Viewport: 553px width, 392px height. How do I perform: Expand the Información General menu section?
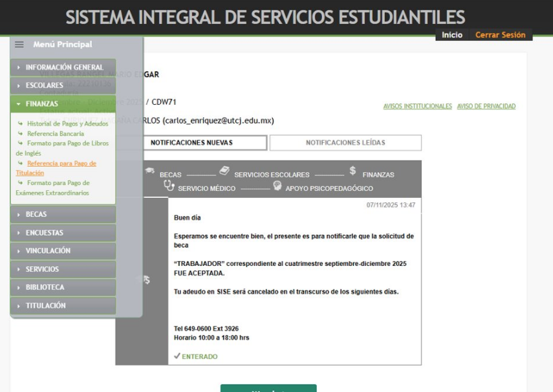(x=63, y=67)
